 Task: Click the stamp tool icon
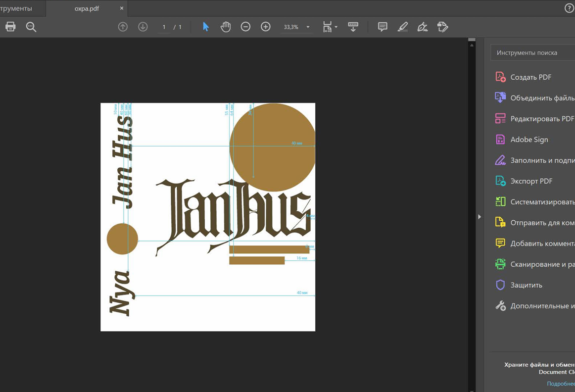pyautogui.click(x=442, y=27)
